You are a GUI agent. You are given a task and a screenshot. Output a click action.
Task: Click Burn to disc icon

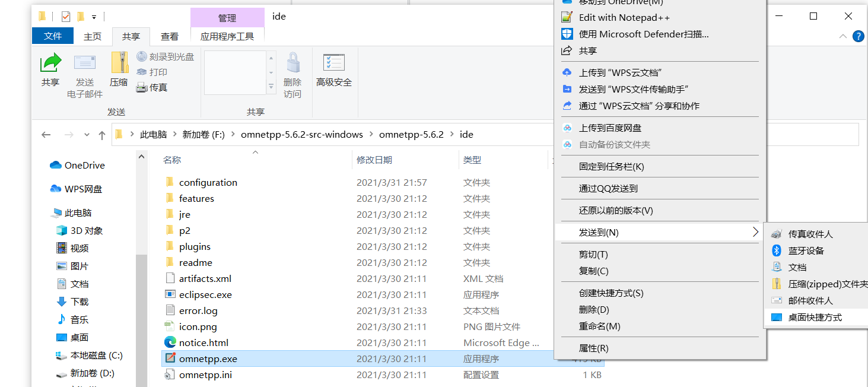[142, 56]
